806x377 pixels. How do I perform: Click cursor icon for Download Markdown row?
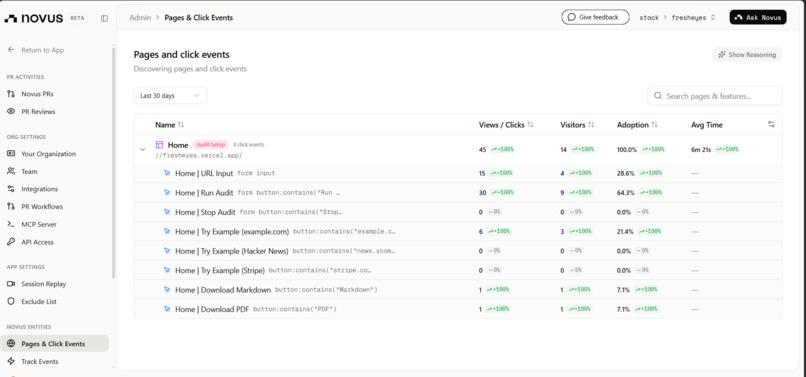(167, 290)
